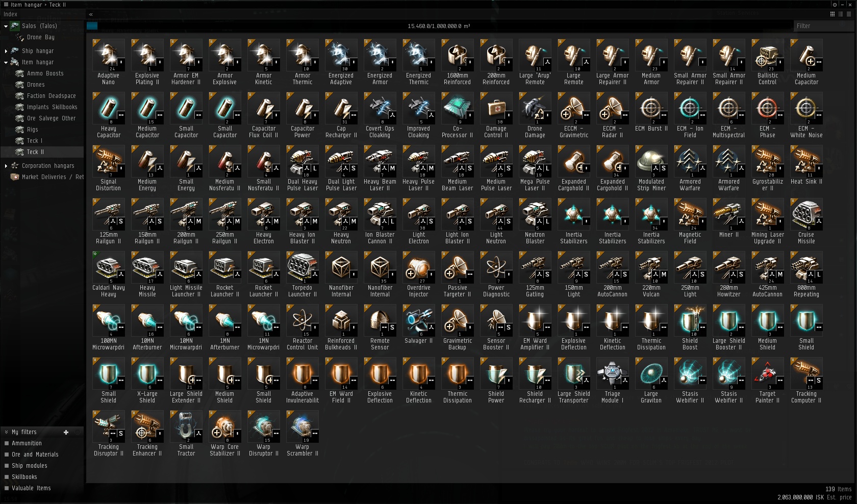The image size is (857, 504).
Task: Focus the Filter search field
Action: tap(823, 26)
